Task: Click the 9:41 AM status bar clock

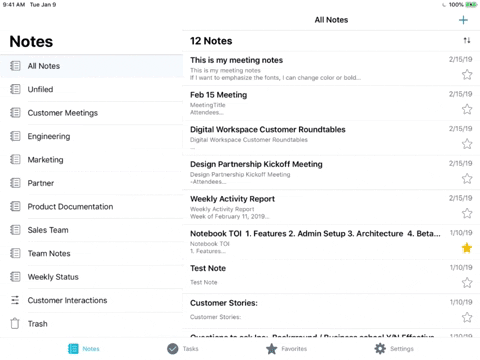Action: click(x=14, y=5)
